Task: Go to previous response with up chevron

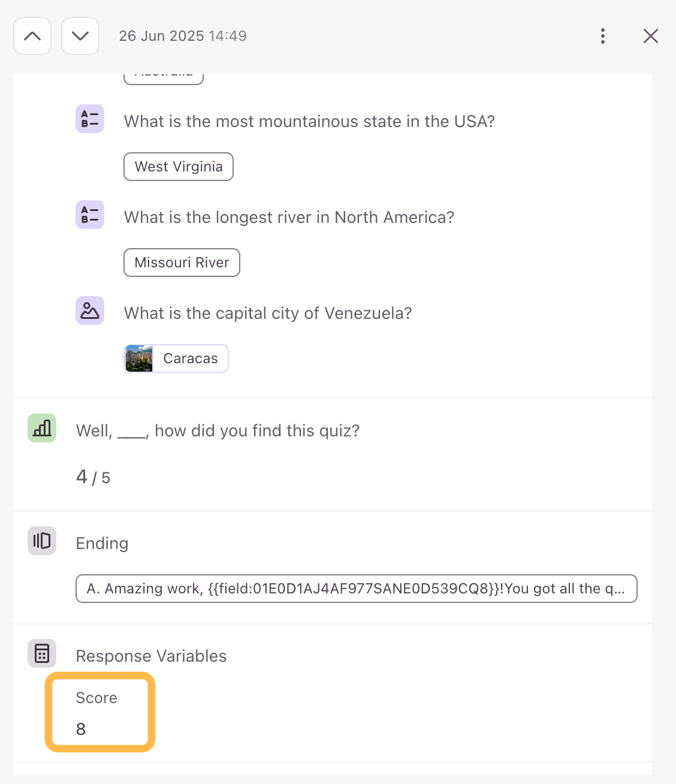Action: (32, 36)
